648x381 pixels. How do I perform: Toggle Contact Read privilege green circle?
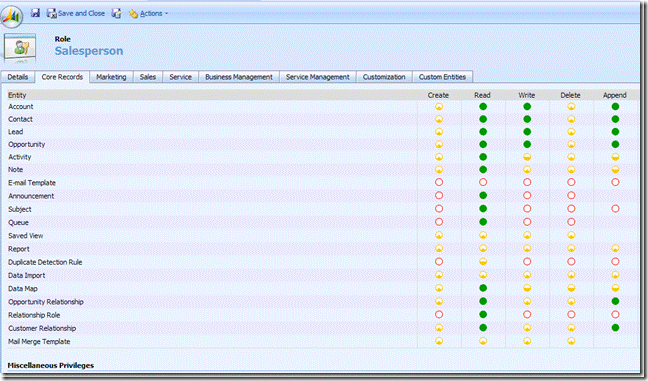coord(483,119)
